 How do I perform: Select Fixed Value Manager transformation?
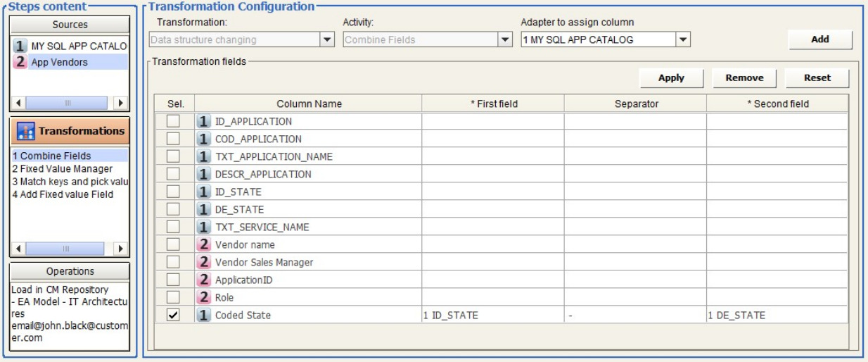[62, 169]
